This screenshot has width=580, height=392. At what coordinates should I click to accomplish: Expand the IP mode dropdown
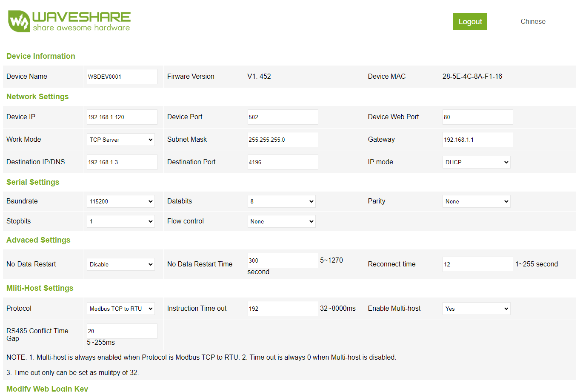click(x=476, y=162)
